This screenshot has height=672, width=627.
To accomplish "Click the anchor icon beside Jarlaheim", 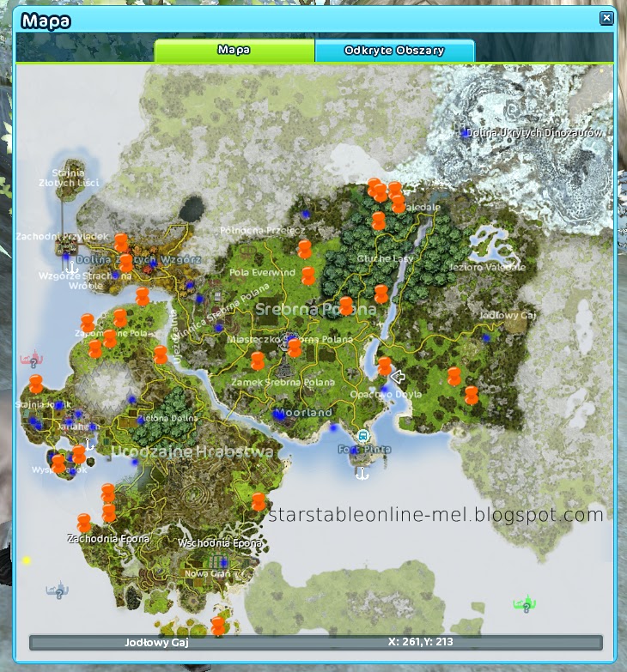I will coord(88,444).
